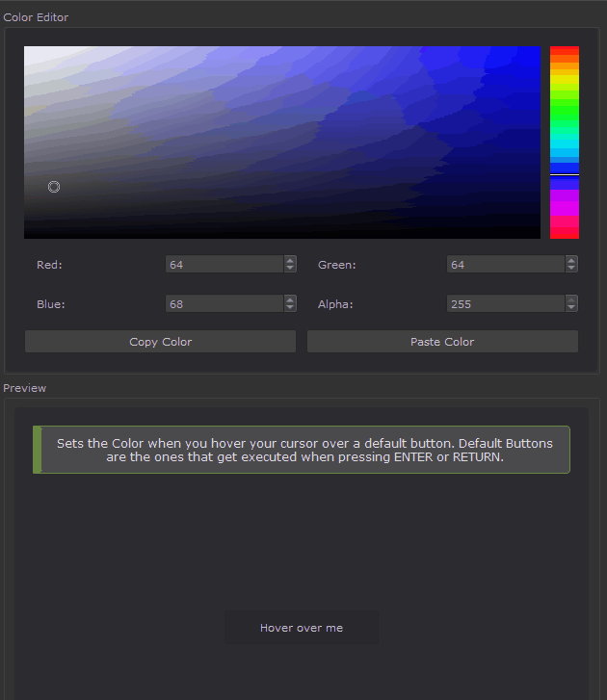
Task: Pick magenta on the hue strip
Action: point(564,202)
